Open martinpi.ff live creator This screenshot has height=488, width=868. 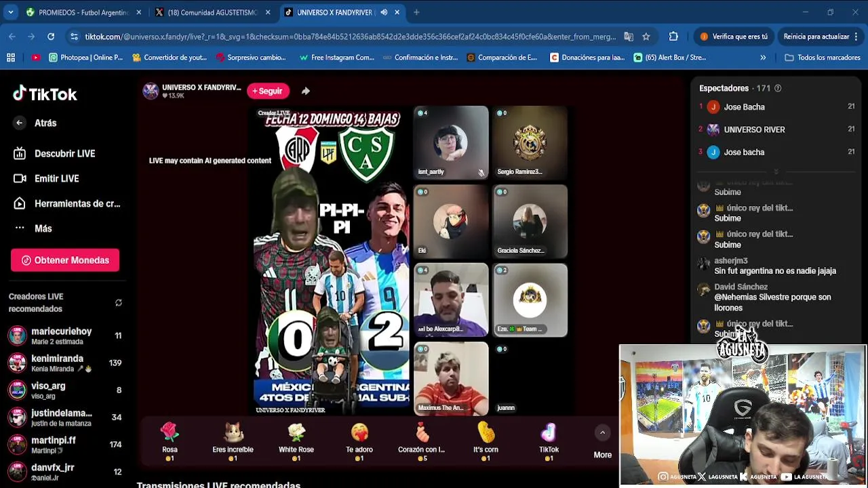click(x=64, y=444)
